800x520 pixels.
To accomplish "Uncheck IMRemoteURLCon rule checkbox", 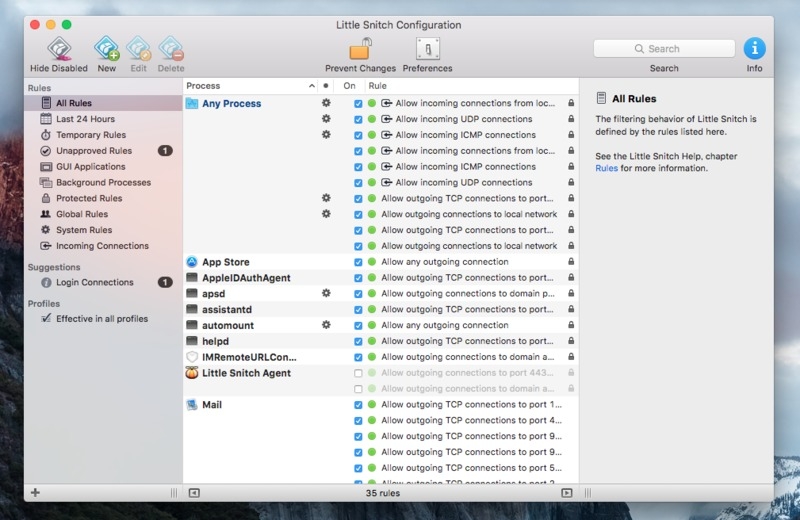I will click(x=358, y=357).
